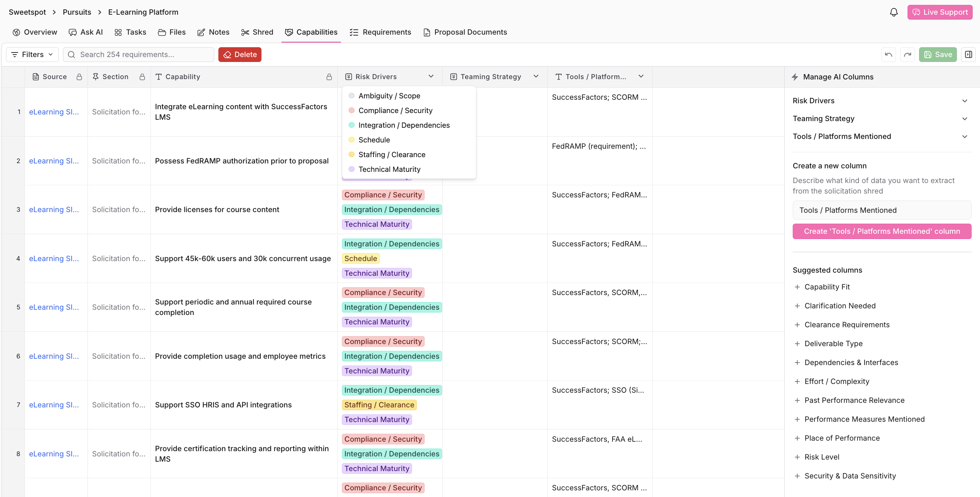Viewport: 980px width, 497px height.
Task: Expand Tools / Platforms Mentioned in sidebar
Action: click(964, 136)
